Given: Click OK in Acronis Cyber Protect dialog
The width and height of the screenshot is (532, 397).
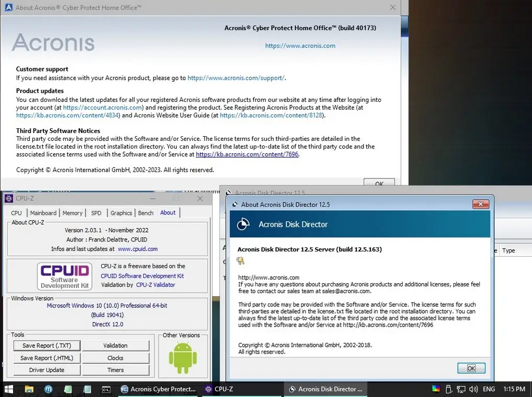Looking at the screenshot, I should pyautogui.click(x=379, y=182).
